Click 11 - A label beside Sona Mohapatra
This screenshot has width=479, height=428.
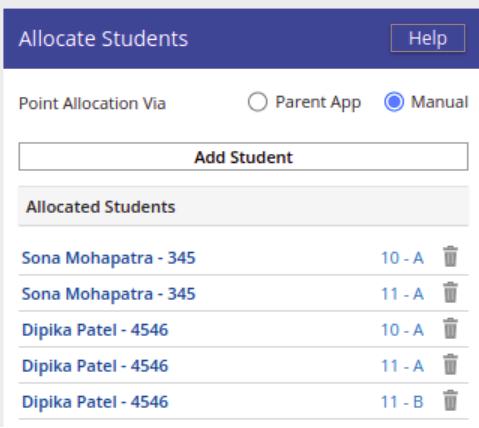402,294
